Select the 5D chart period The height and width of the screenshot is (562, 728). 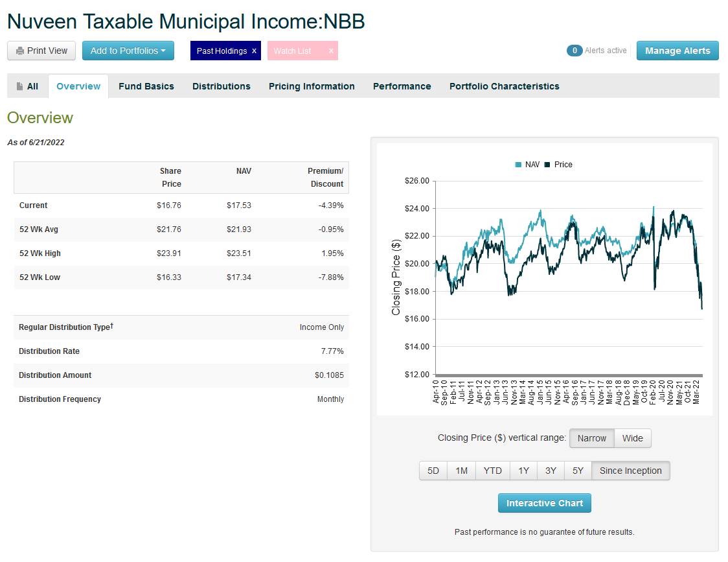[433, 471]
